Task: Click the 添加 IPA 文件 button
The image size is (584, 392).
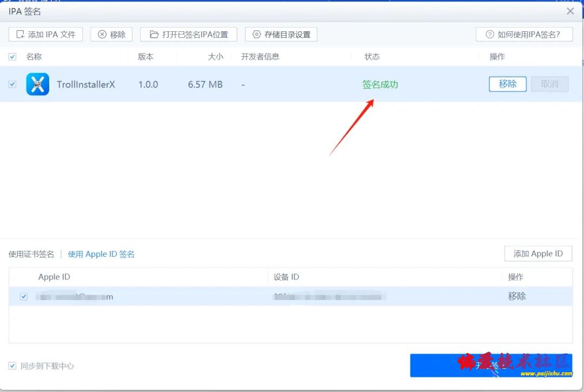Action: [45, 34]
